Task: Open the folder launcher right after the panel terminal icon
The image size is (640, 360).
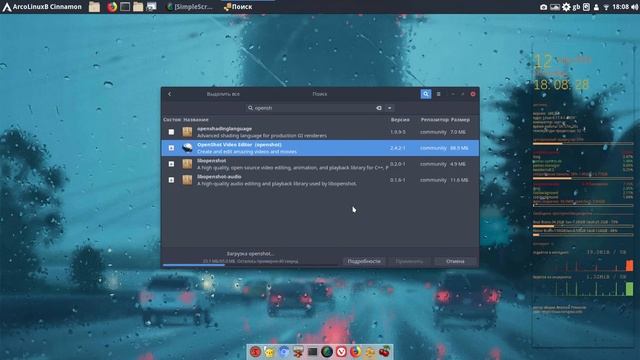Action: [138, 7]
